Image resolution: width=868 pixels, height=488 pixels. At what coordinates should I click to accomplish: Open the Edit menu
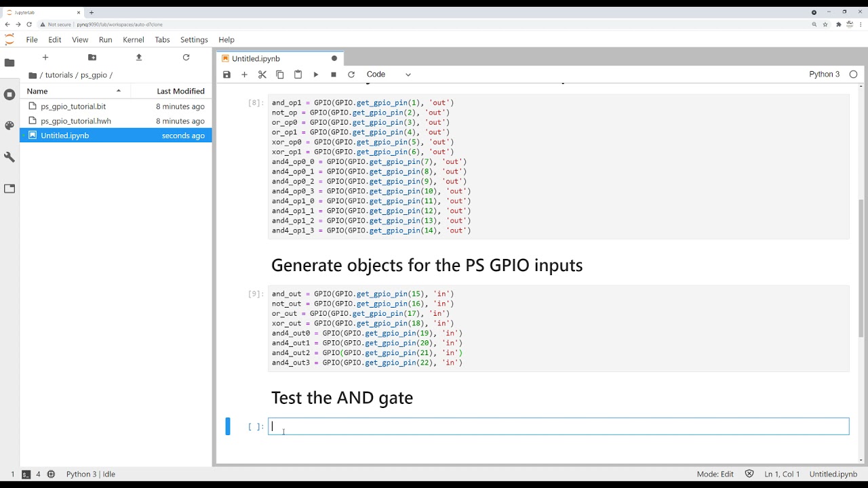(55, 40)
